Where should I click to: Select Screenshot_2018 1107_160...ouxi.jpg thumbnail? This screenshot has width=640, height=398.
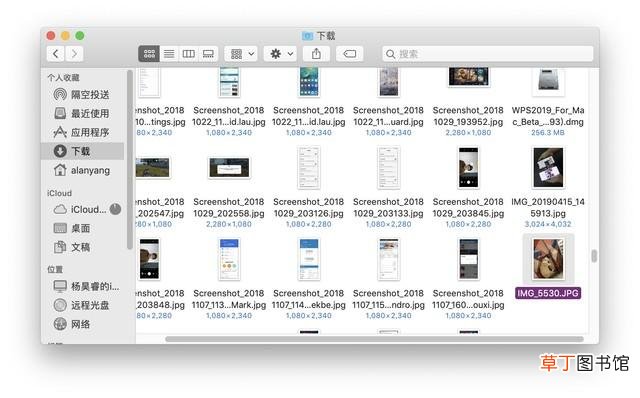click(468, 259)
